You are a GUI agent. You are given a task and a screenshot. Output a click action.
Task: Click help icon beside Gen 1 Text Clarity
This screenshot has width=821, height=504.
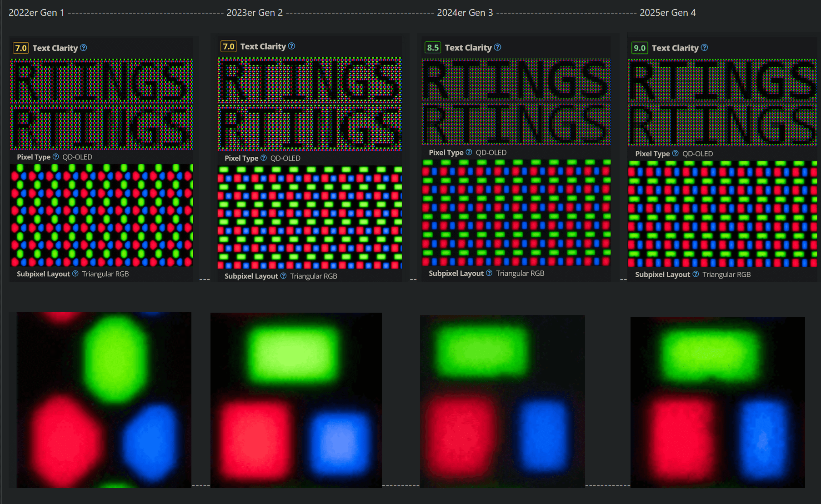[84, 48]
